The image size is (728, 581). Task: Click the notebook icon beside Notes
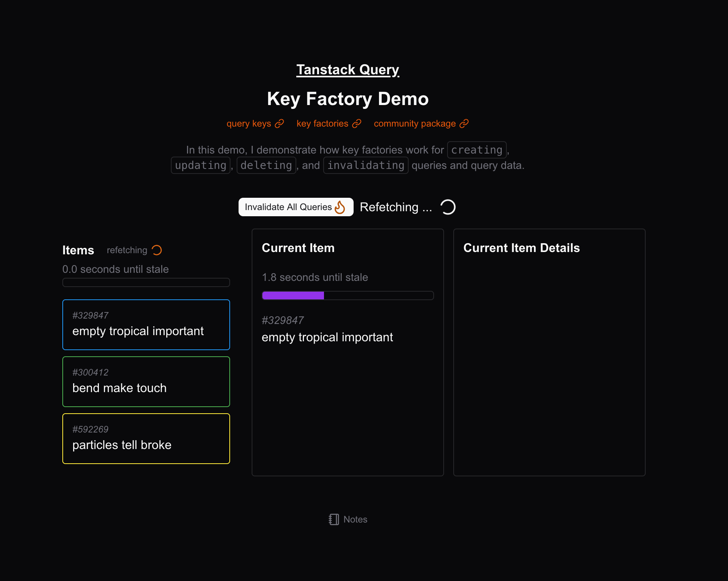point(334,519)
